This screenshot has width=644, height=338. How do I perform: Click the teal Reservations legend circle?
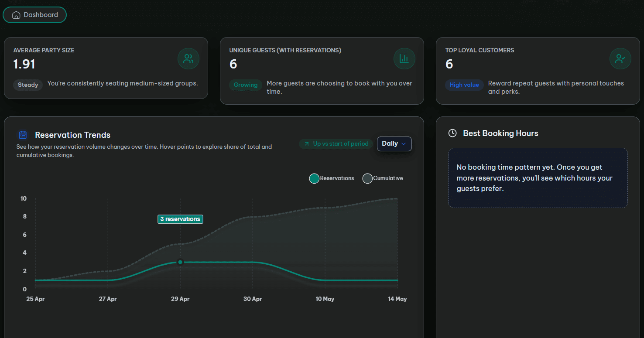(x=314, y=178)
